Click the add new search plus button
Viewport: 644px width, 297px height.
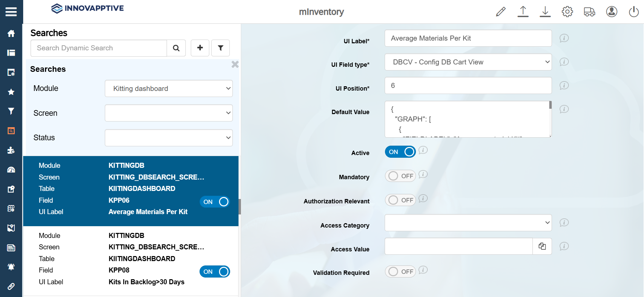point(200,48)
